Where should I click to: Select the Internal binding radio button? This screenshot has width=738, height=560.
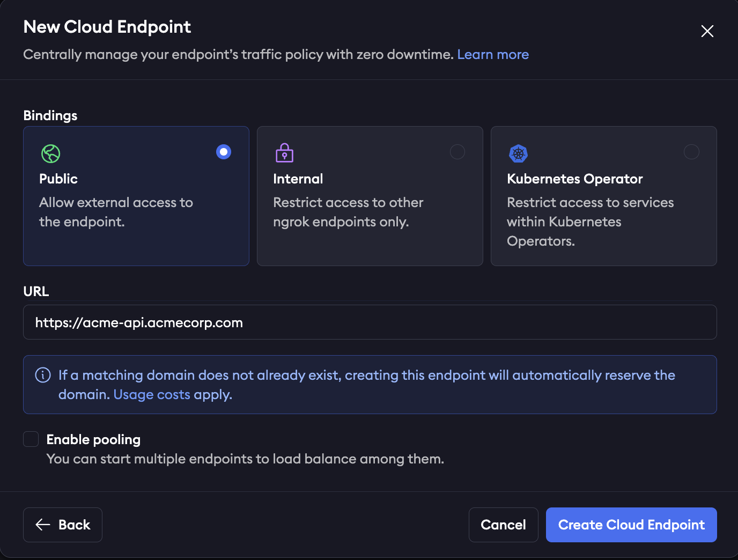457,152
